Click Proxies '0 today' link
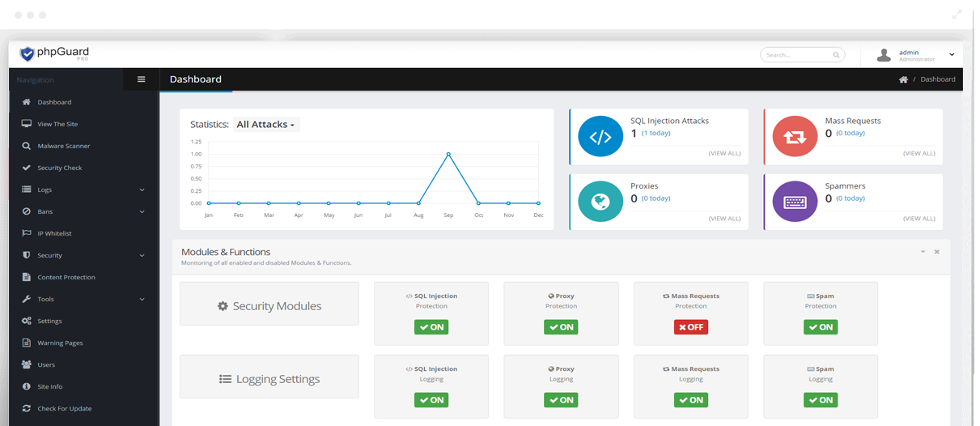 [656, 198]
